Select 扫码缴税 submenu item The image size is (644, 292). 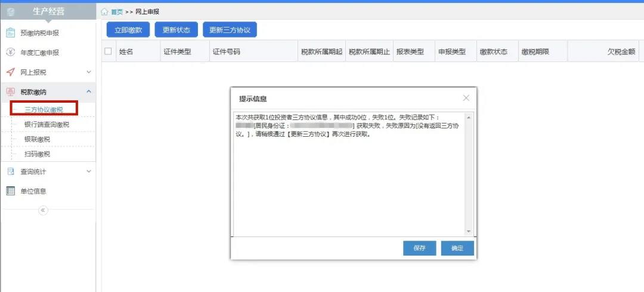tap(37, 154)
